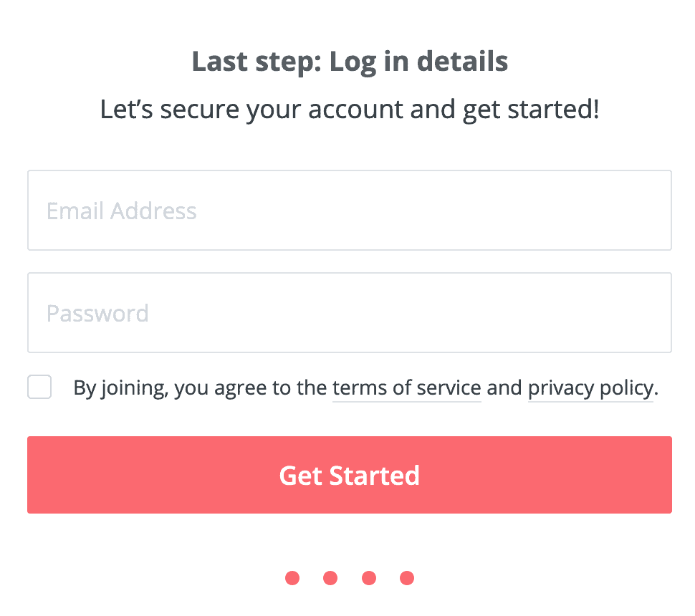The width and height of the screenshot is (695, 616).
Task: Click the second pagination dot
Action: point(330,577)
